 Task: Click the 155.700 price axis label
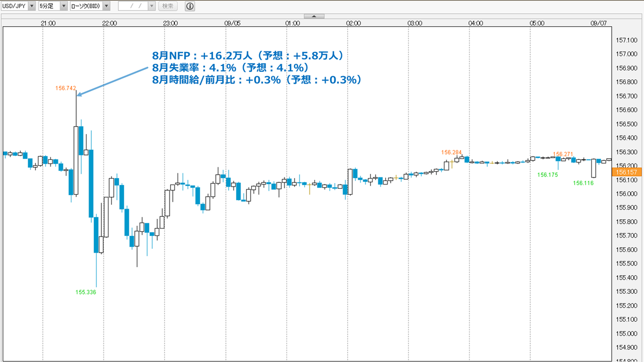click(x=626, y=235)
